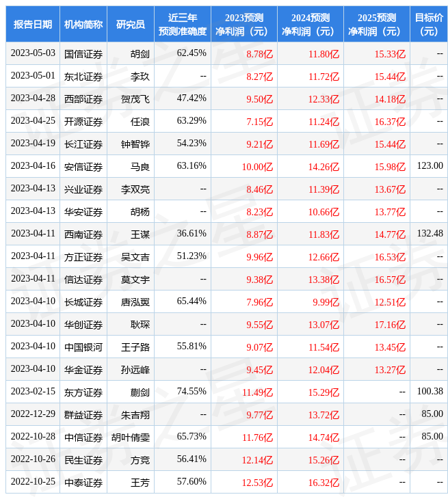Click the target price 100.38
The height and width of the screenshot is (499, 448).
coord(430,392)
